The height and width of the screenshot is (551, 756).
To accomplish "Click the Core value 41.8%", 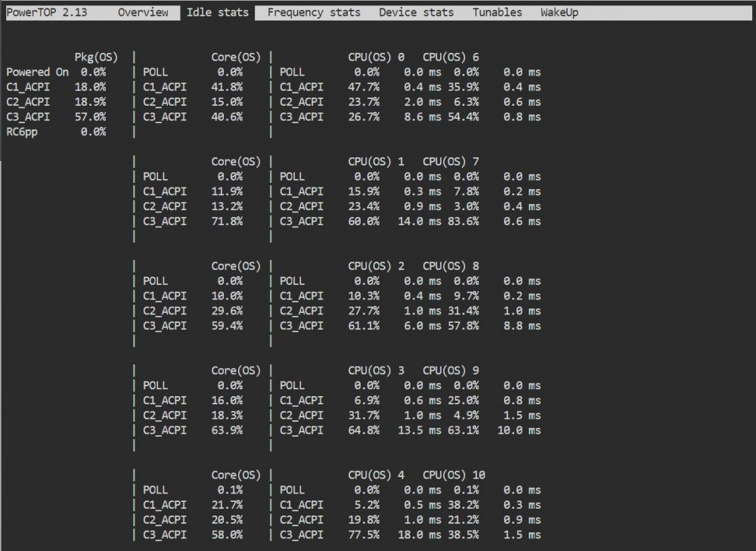I will point(227,87).
